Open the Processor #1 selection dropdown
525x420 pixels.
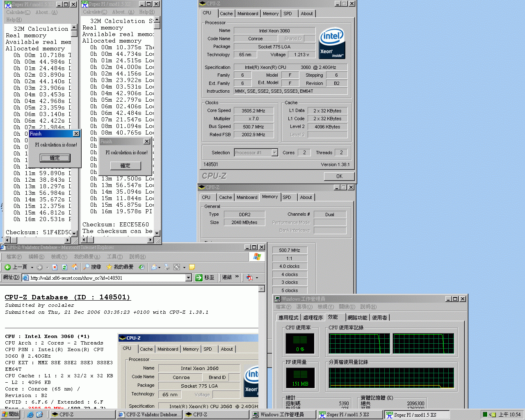pos(274,153)
